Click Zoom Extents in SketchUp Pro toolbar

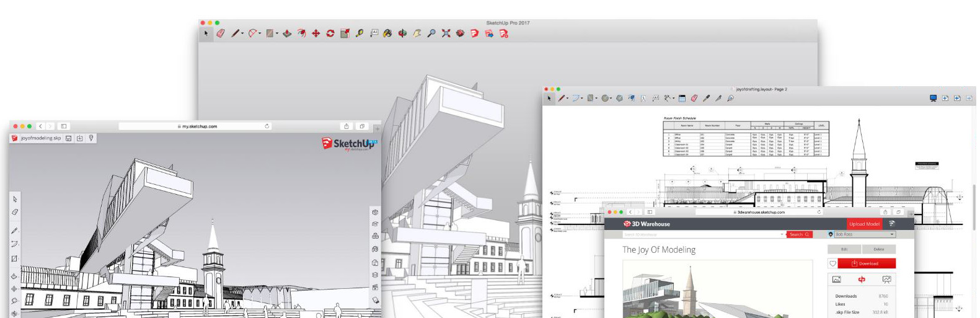tap(446, 33)
